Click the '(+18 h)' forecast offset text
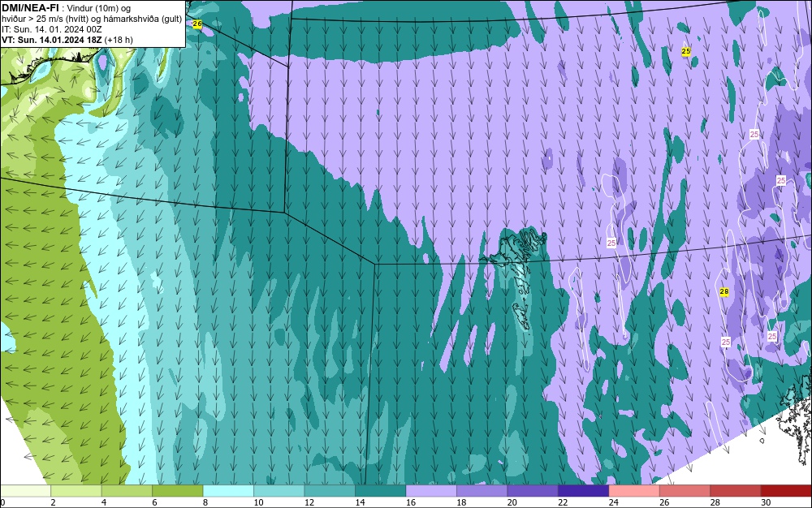 pyautogui.click(x=119, y=40)
